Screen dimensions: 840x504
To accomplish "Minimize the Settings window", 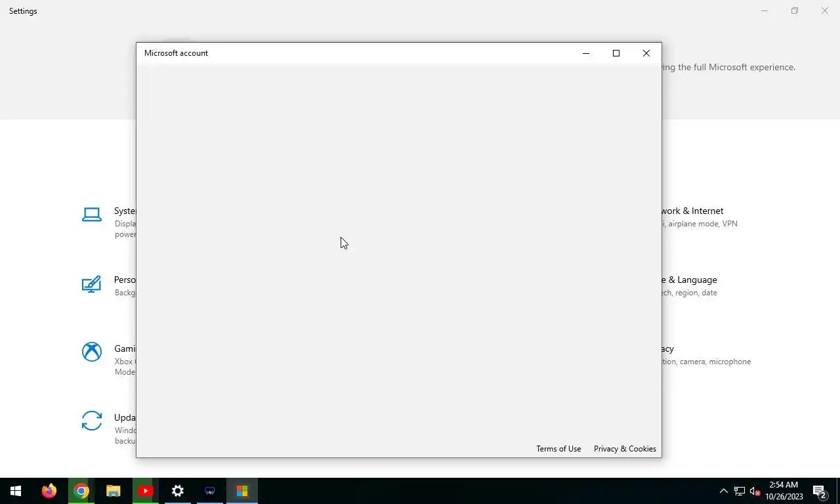I will point(765,10).
